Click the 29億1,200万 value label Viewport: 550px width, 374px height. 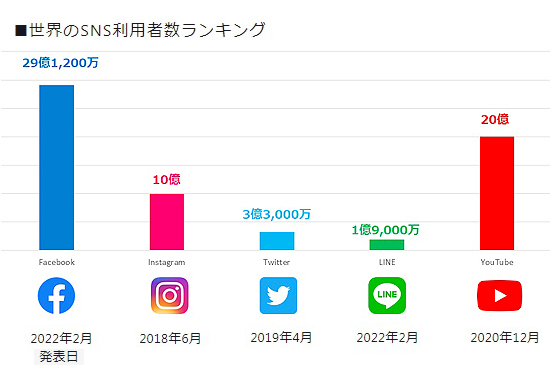(60, 63)
